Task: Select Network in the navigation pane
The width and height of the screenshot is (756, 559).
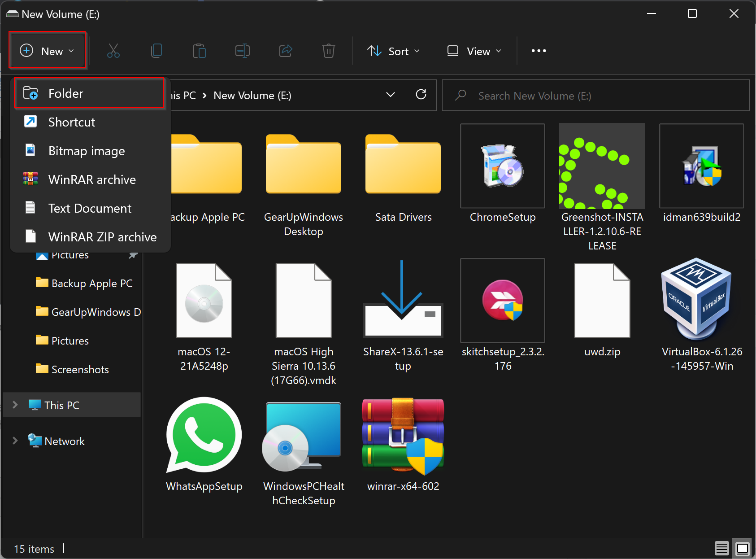Action: (56, 441)
